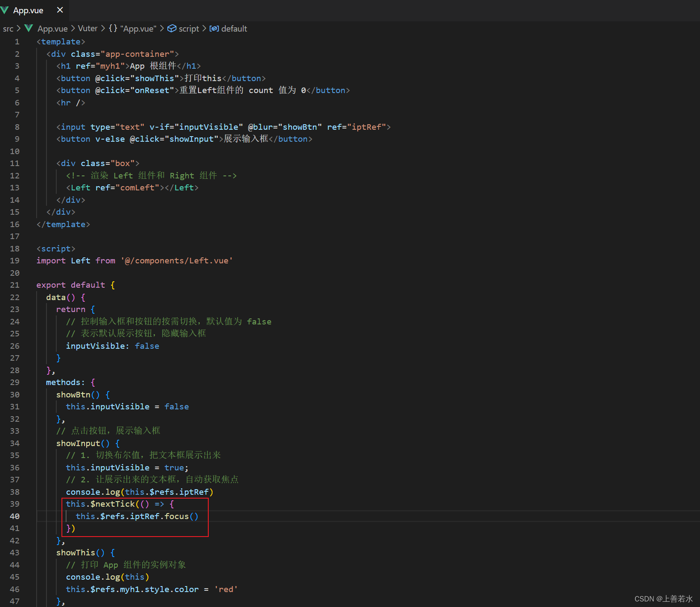The height and width of the screenshot is (607, 700).
Task: Click the chevron after Vuter breadcrumb
Action: (x=103, y=29)
